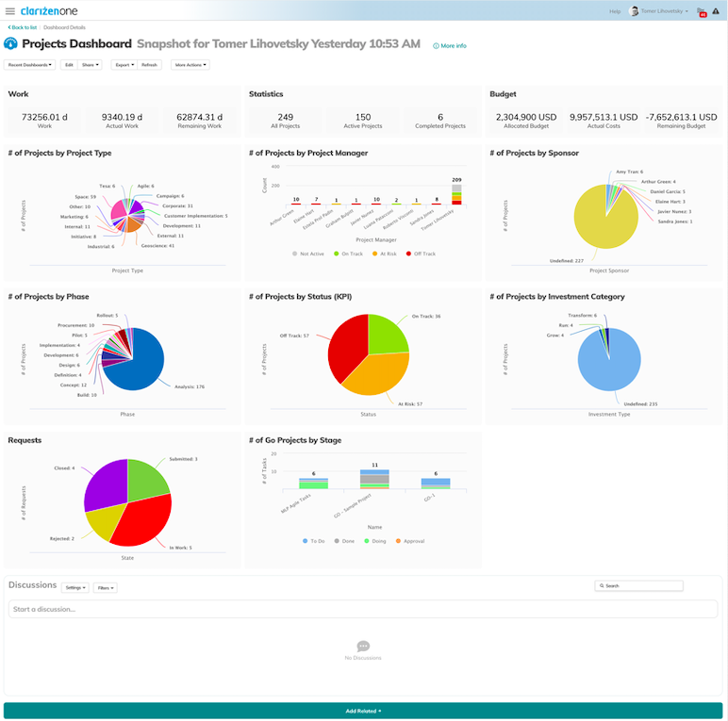Go back to list

coord(22,28)
